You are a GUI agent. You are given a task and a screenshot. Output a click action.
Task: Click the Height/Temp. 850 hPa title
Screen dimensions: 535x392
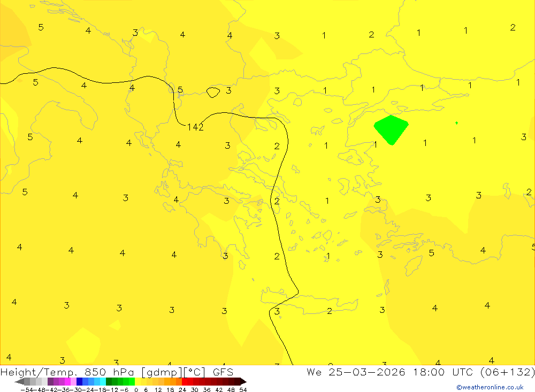pyautogui.click(x=67, y=372)
